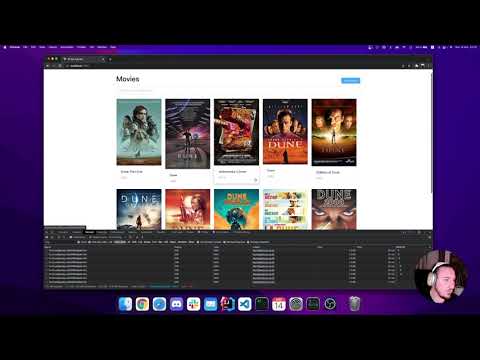Image resolution: width=480 pixels, height=360 pixels.
Task: Launch Google Chrome from the dock
Action: (142, 304)
